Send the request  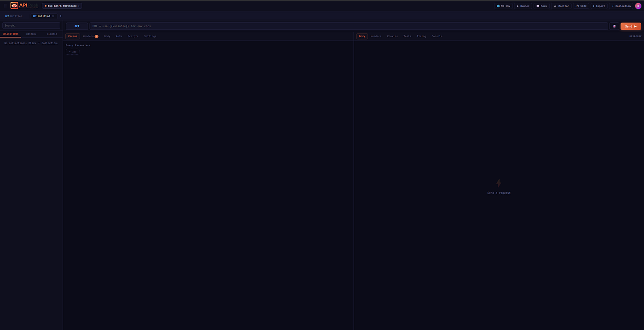pos(631,26)
